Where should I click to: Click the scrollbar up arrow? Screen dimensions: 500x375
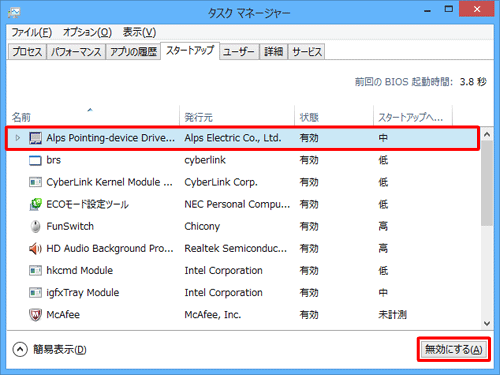pos(487,134)
